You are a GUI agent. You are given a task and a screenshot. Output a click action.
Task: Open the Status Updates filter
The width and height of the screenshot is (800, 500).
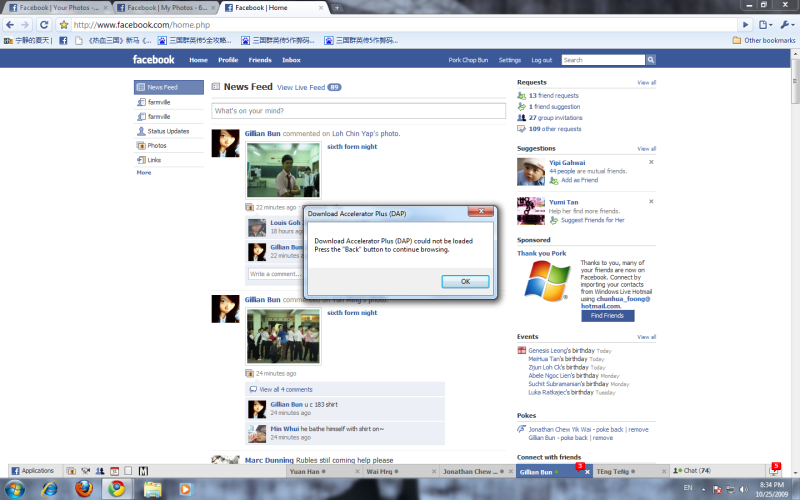(x=168, y=131)
